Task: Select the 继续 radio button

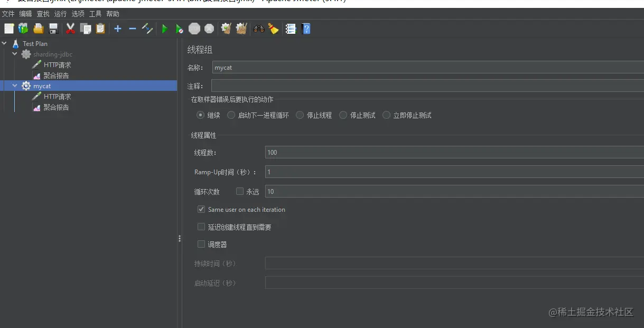Action: tap(201, 115)
